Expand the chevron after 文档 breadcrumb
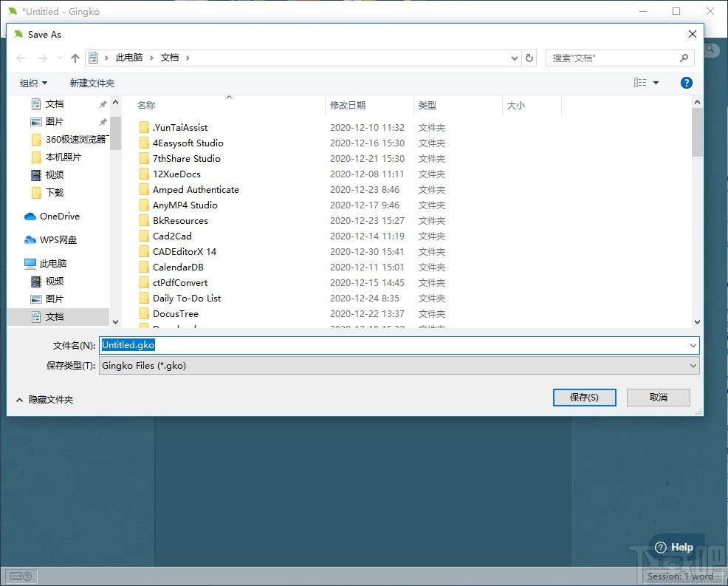Viewport: 728px width, 586px height. [188, 58]
